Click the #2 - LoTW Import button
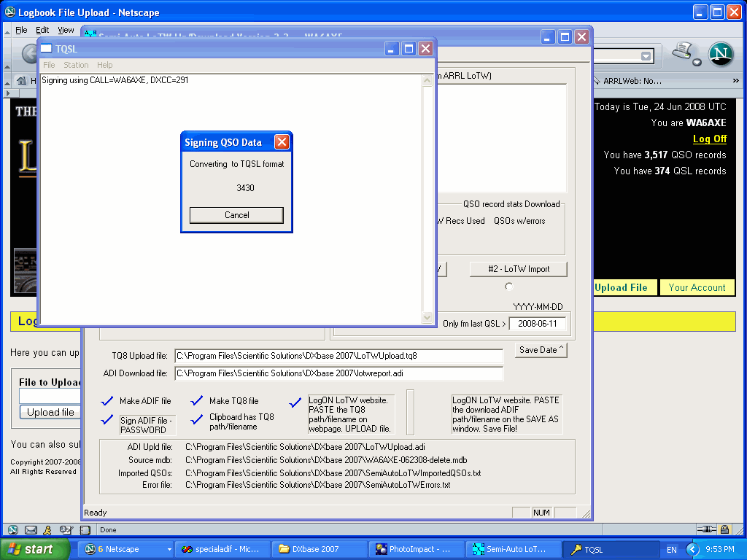The height and width of the screenshot is (560, 747). coord(519,269)
